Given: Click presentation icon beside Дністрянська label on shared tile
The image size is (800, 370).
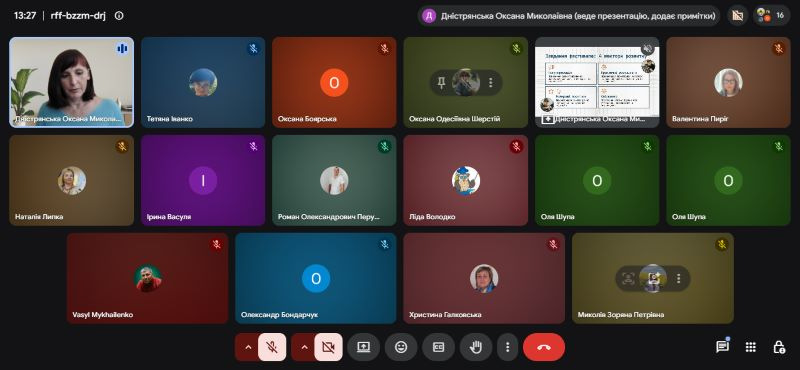Looking at the screenshot, I should pyautogui.click(x=548, y=119).
